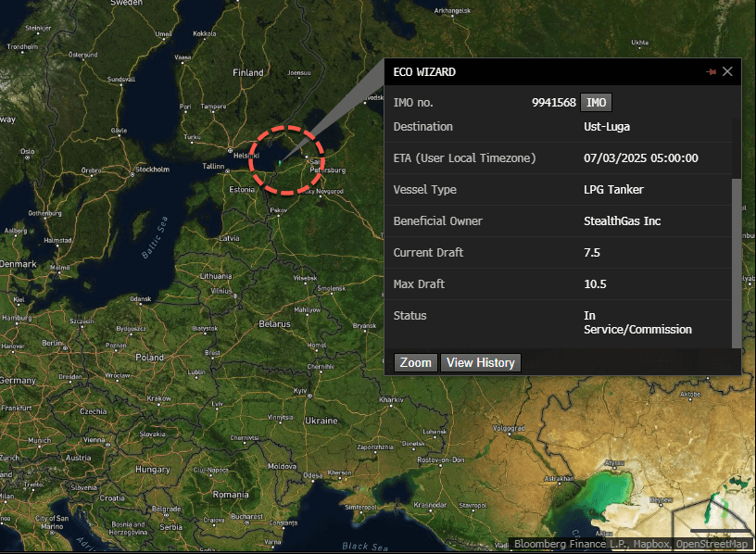Click the IMO number 9941568
Image resolution: width=756 pixels, height=554 pixels.
553,103
